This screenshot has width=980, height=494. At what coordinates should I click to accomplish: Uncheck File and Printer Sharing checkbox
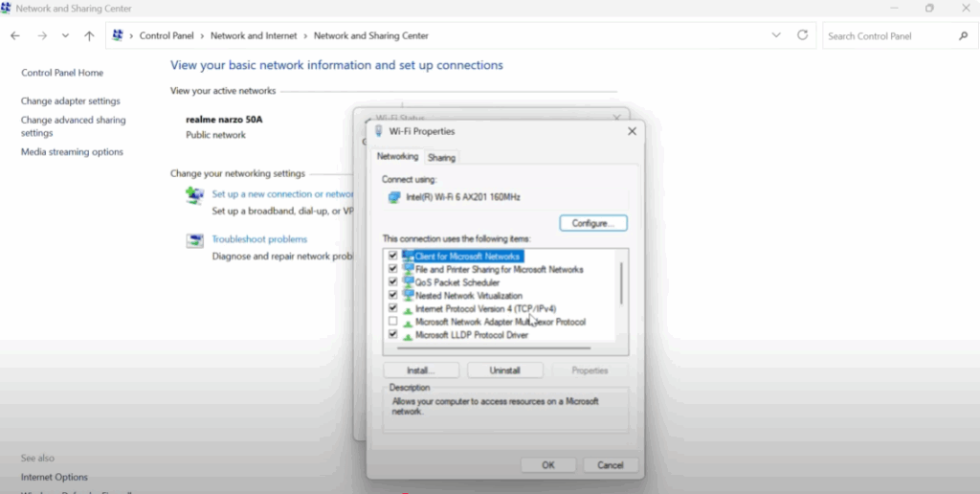click(392, 269)
